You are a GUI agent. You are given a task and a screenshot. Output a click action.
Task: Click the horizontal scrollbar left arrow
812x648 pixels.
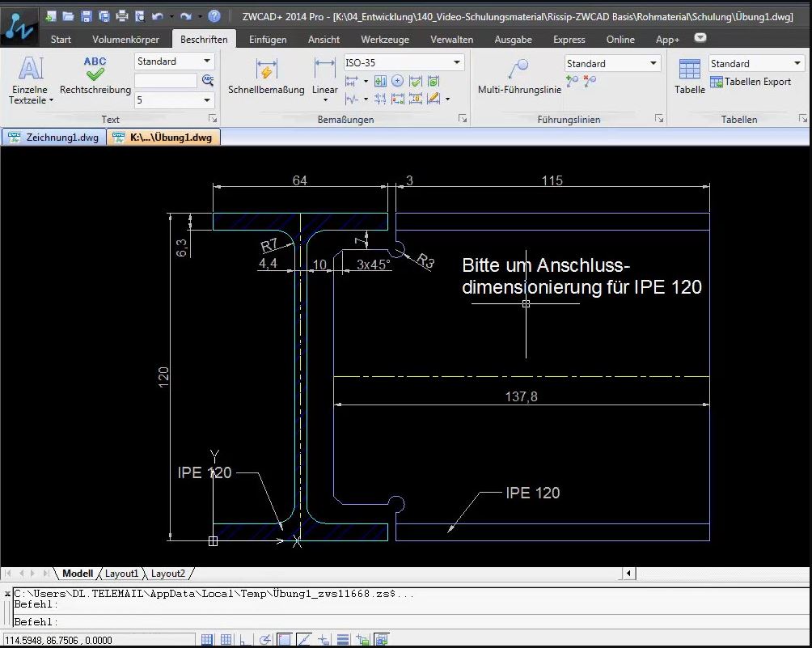tap(628, 574)
